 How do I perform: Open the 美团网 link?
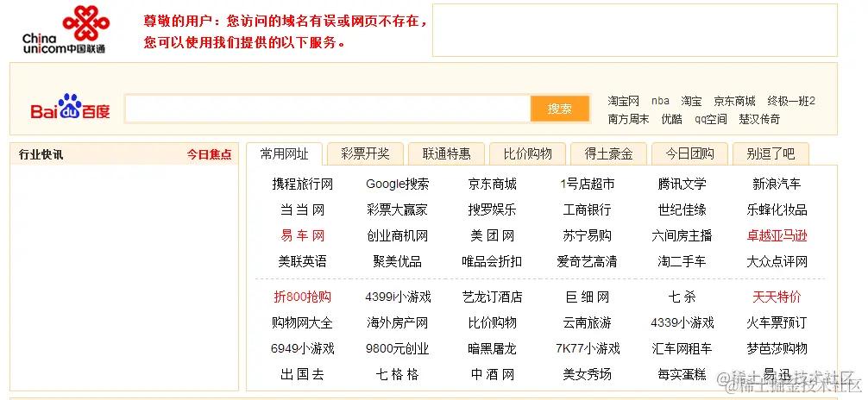(492, 236)
